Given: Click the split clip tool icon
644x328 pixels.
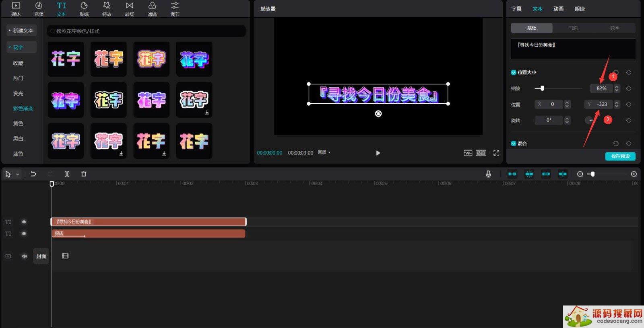Looking at the screenshot, I should (67, 174).
